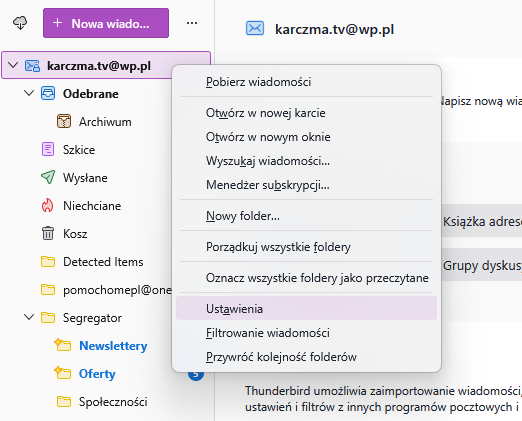Click the Grupy dyskusyjne button
This screenshot has height=421, width=522.
pos(482,265)
